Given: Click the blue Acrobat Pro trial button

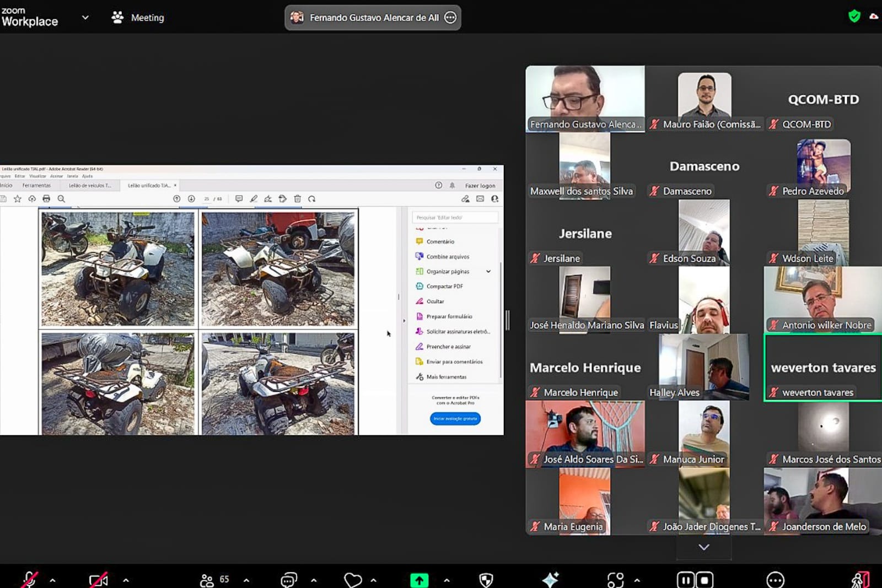Looking at the screenshot, I should [455, 419].
